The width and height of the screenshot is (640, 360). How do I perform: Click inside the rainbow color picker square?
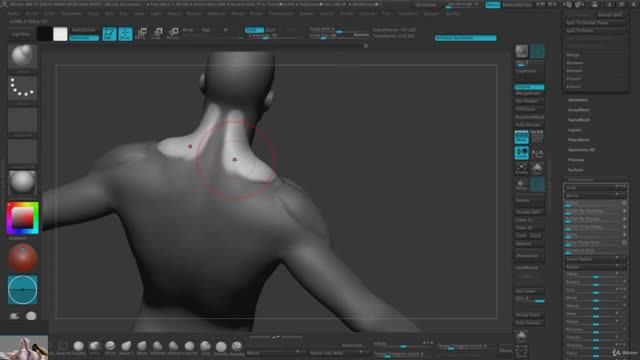click(x=22, y=218)
